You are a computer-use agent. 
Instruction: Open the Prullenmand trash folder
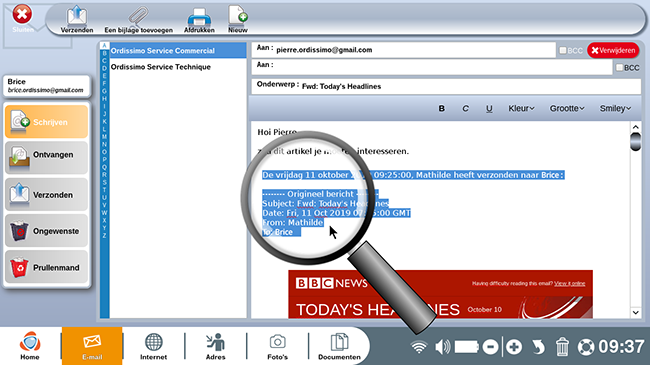tap(46, 267)
